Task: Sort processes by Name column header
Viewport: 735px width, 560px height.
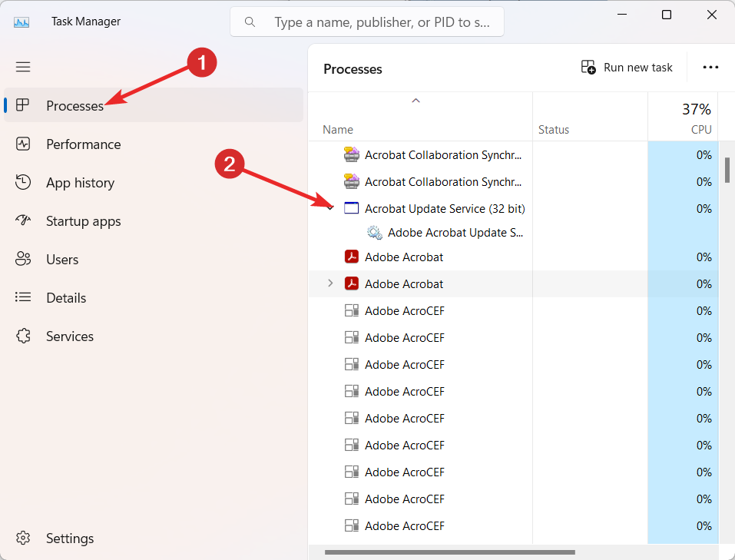Action: pyautogui.click(x=338, y=130)
